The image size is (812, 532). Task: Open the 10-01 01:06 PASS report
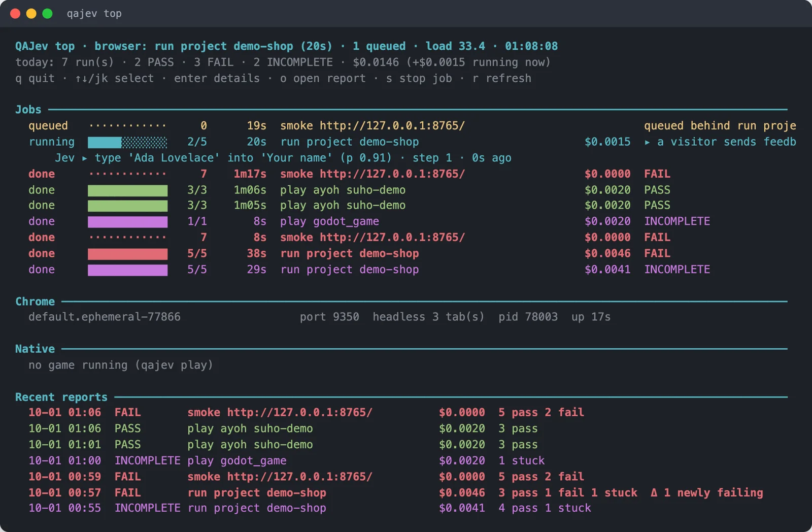click(x=283, y=428)
